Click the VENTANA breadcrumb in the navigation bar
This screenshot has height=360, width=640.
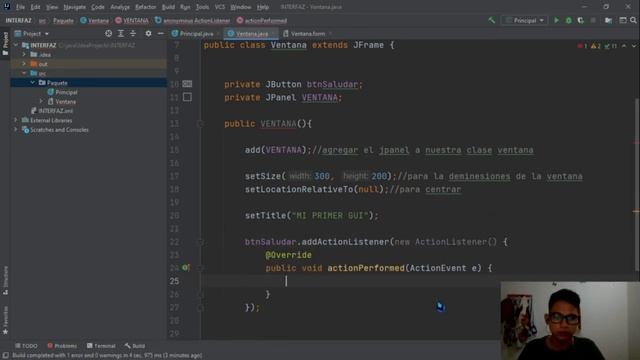tap(132, 20)
